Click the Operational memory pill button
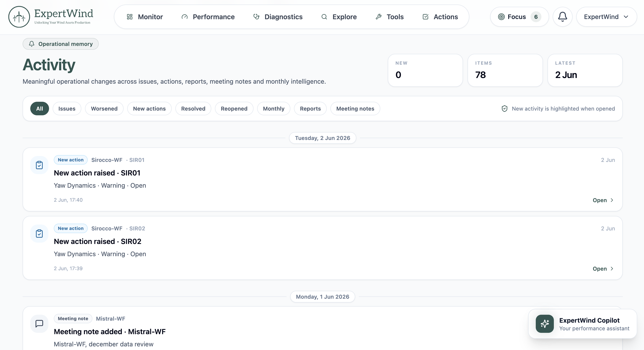 [x=61, y=44]
